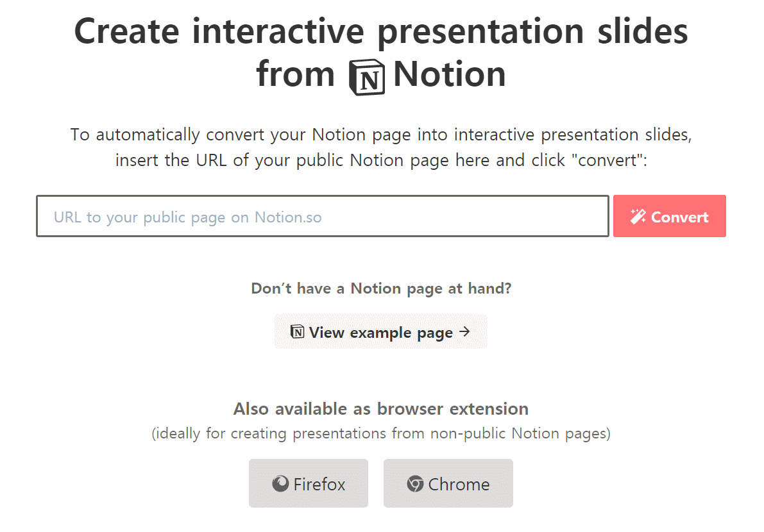The height and width of the screenshot is (532, 764).
Task: Install the Chrome browser extension
Action: coord(448,483)
